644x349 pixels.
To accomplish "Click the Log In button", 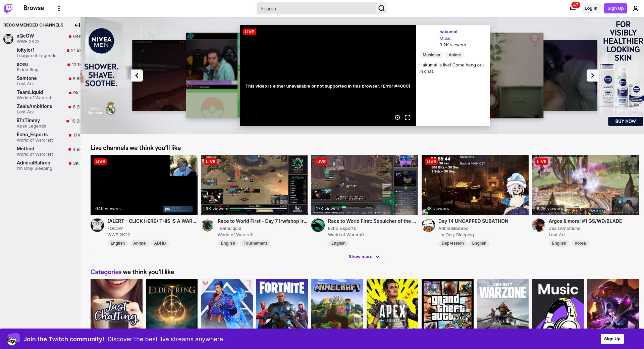I will tap(591, 8).
